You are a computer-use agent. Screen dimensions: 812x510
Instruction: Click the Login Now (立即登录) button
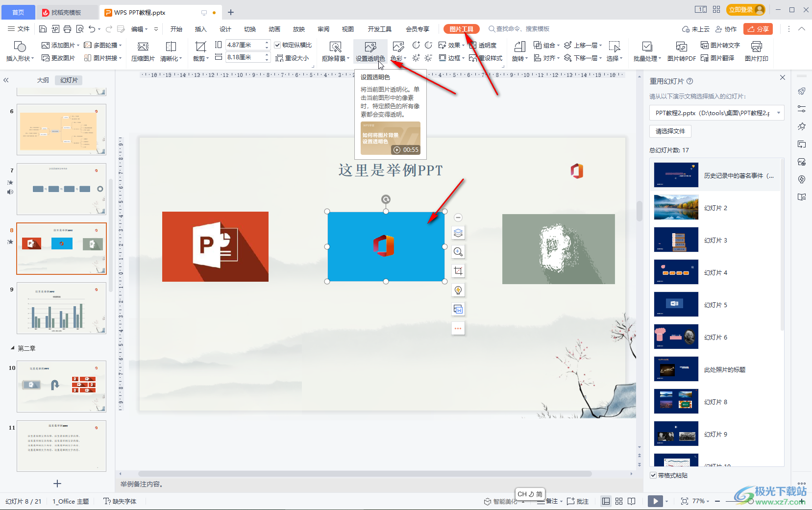pos(746,9)
